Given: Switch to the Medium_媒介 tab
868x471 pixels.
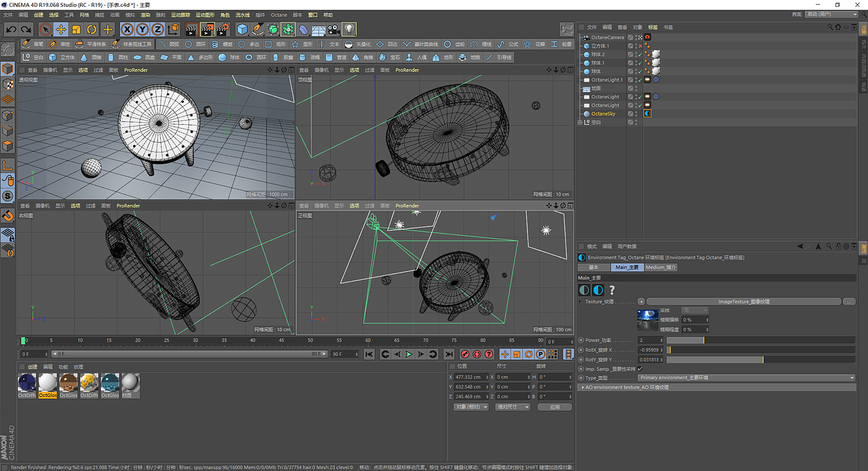Looking at the screenshot, I should pos(661,267).
